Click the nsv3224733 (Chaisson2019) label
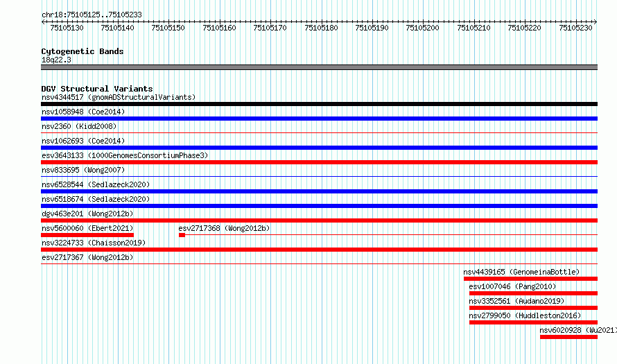The width and height of the screenshot is (617, 364). click(94, 243)
